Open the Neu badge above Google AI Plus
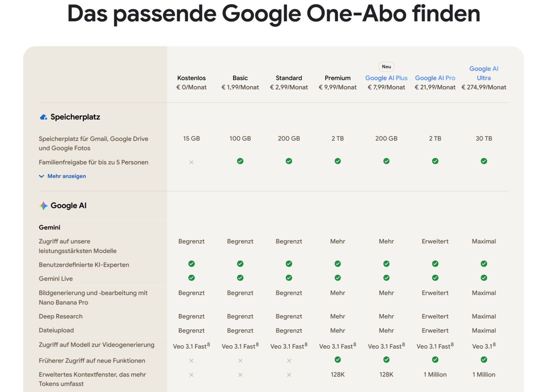The image size is (544, 392). click(x=386, y=67)
